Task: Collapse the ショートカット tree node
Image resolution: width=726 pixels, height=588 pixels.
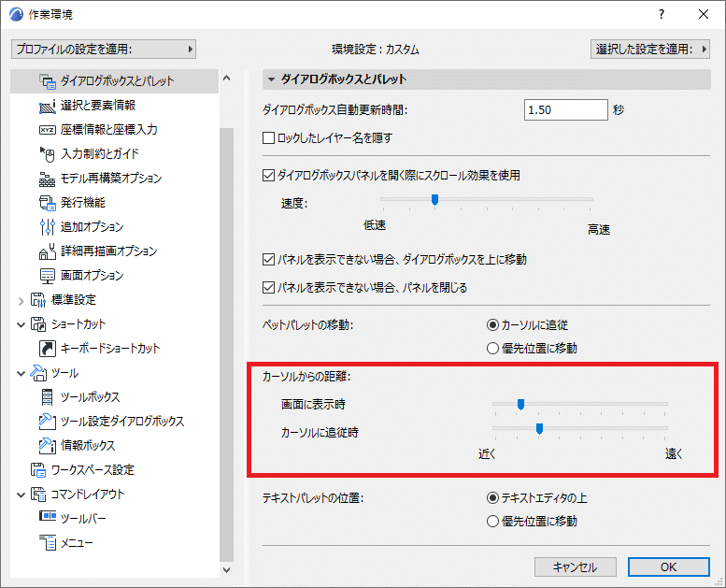Action: click(21, 324)
